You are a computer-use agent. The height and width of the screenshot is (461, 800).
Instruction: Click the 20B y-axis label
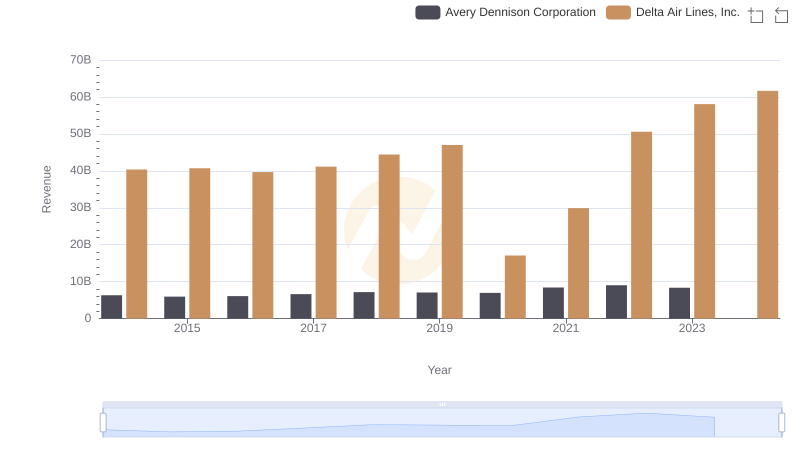81,244
